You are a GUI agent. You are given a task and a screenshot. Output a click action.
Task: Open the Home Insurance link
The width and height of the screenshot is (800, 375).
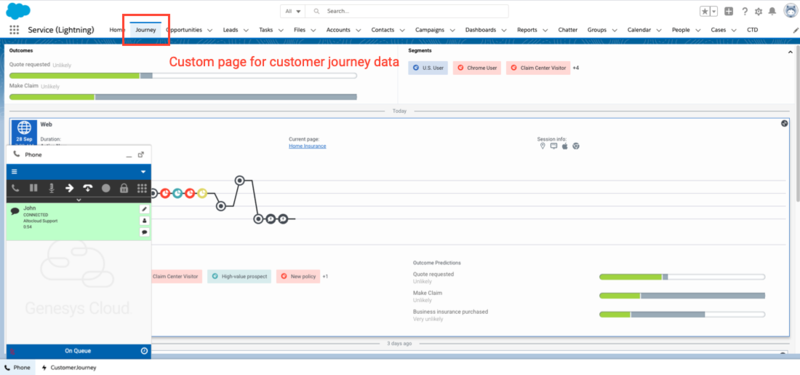pos(307,146)
